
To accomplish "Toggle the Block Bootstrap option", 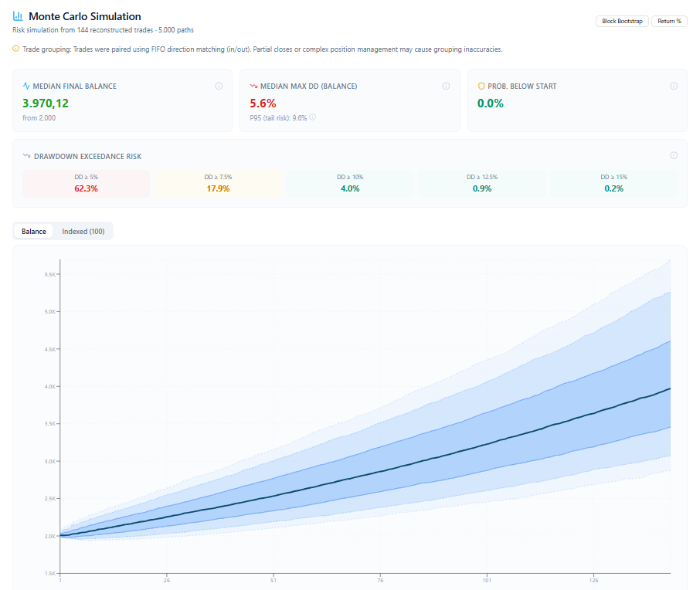I will pyautogui.click(x=622, y=21).
